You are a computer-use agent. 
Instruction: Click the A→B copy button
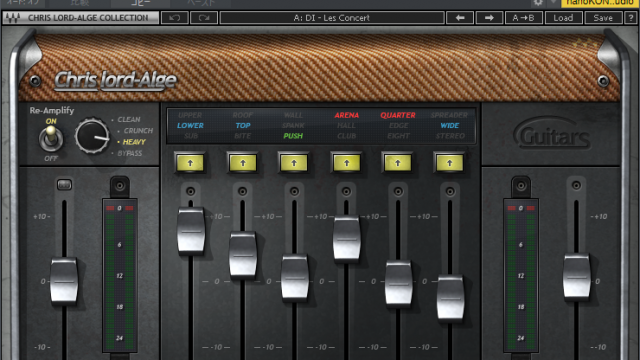[x=524, y=18]
